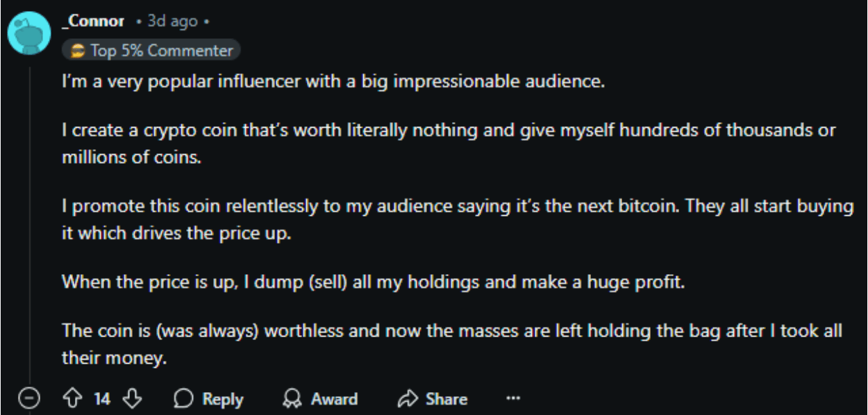Click the vote count number 14

(102, 399)
